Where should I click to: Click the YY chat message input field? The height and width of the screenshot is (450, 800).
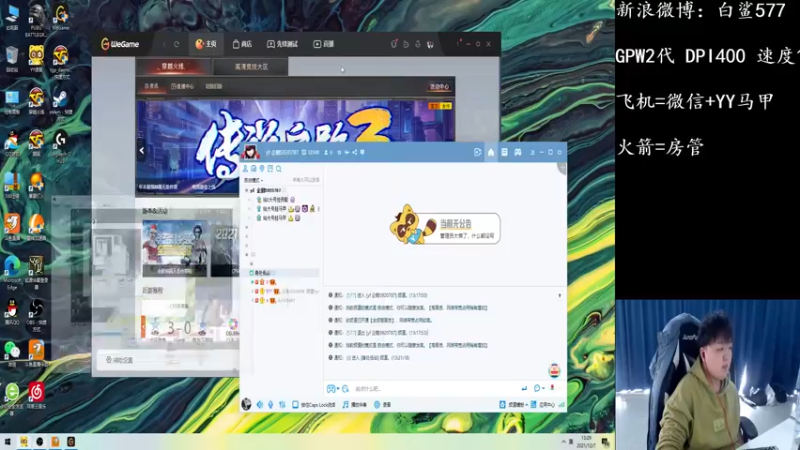[434, 389]
